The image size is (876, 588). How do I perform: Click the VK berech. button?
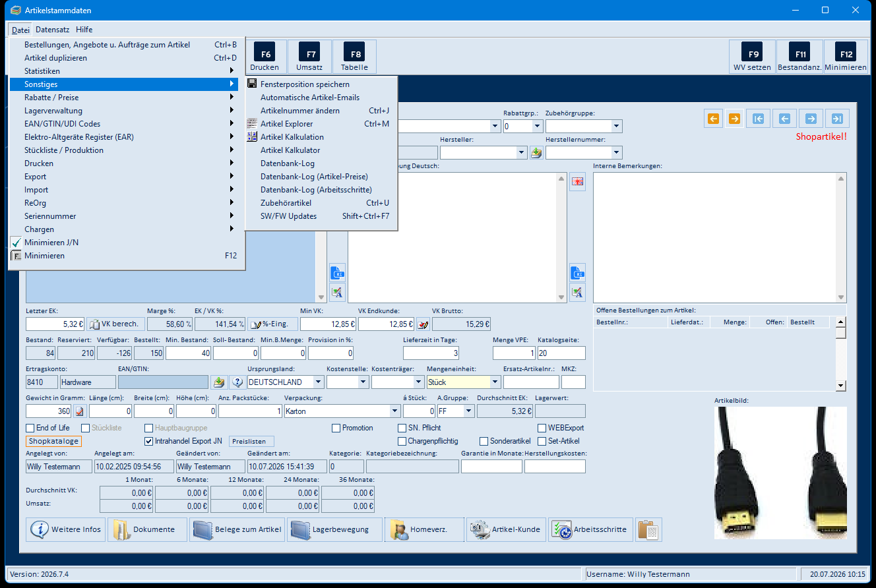[115, 324]
